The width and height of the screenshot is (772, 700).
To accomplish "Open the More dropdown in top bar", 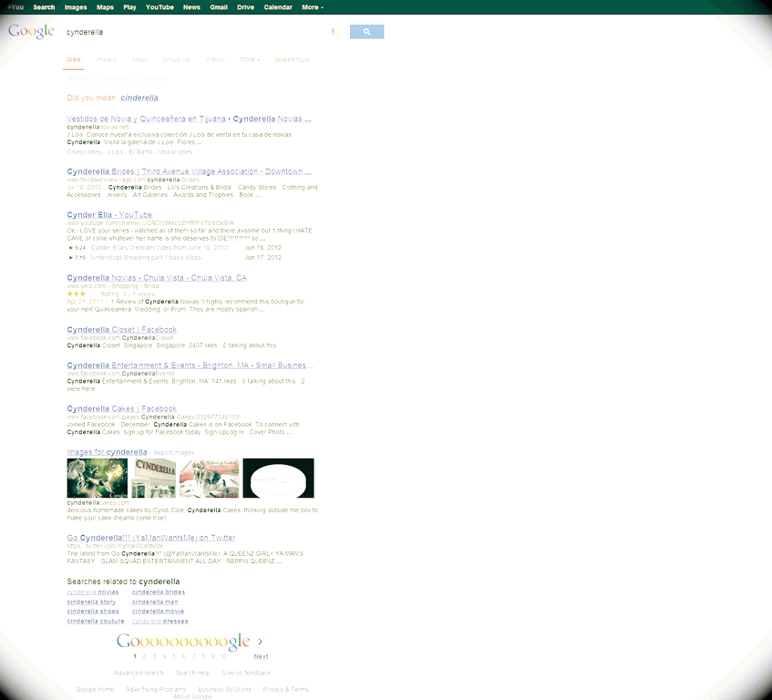I will pyautogui.click(x=313, y=7).
